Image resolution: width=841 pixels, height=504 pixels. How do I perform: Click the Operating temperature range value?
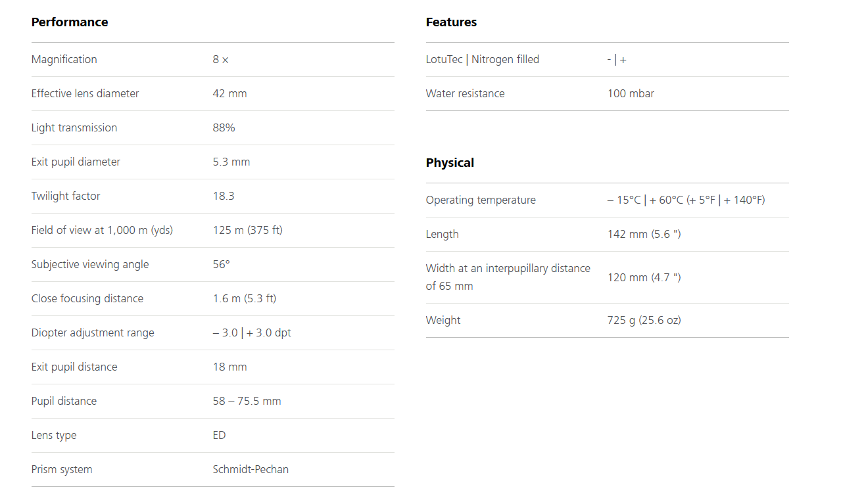(x=686, y=200)
